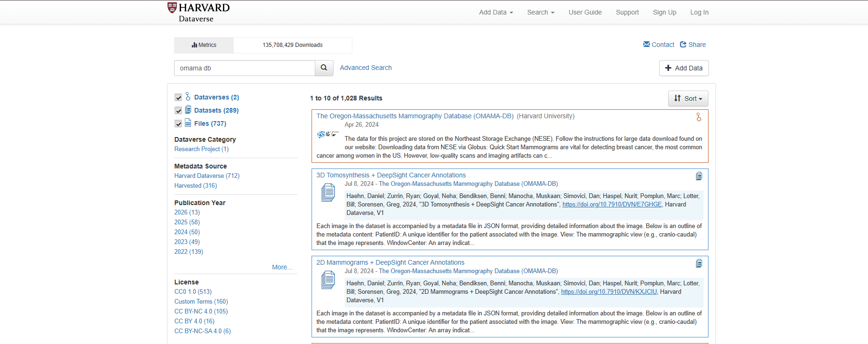Screen dimensions: 868x344
Task: Click the Datasets facet icon
Action: 188,109
